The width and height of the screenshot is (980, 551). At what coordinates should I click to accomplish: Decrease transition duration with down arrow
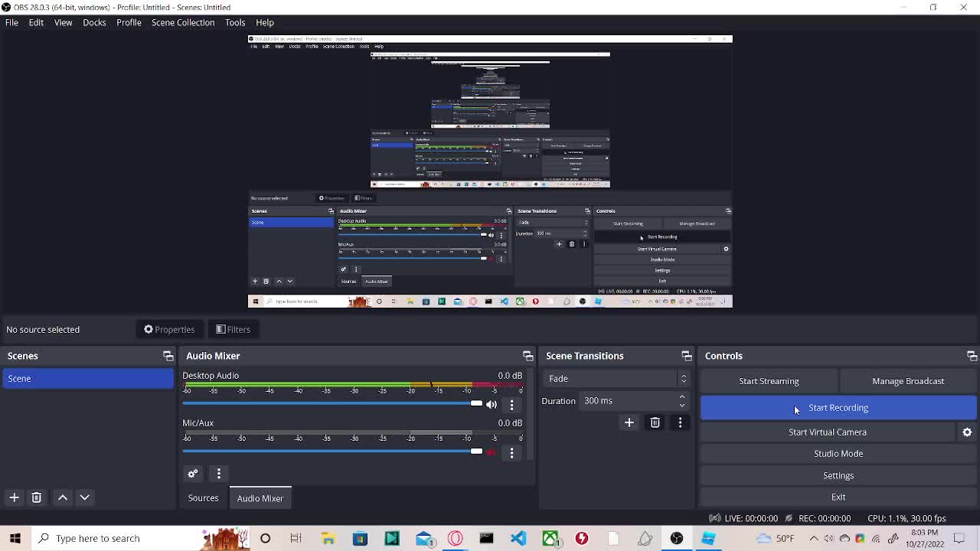click(x=681, y=405)
